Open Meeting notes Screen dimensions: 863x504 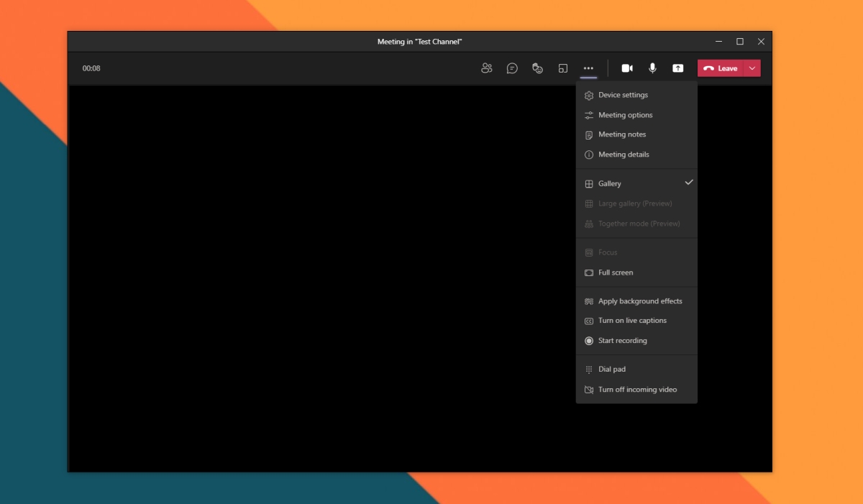pyautogui.click(x=636, y=134)
